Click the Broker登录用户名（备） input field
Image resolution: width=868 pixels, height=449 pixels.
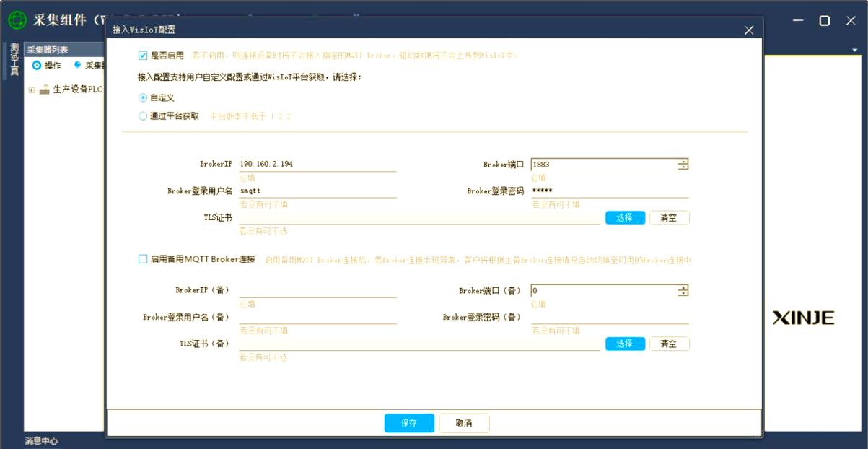coord(318,318)
